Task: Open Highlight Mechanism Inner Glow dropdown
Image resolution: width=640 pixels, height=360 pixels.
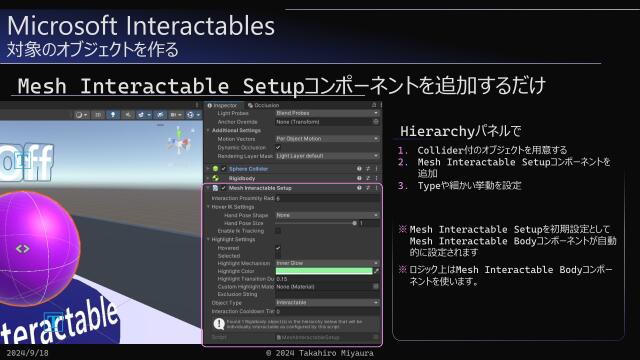Action: (x=327, y=263)
